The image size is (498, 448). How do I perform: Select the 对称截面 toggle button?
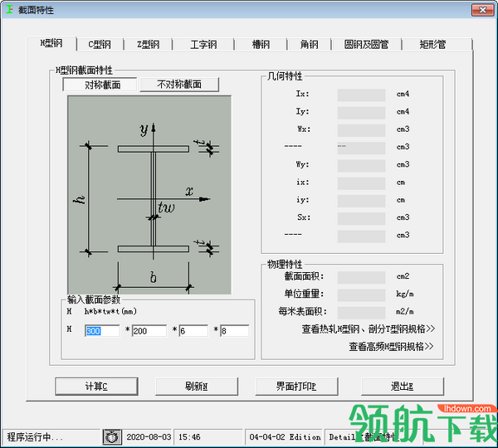point(100,85)
